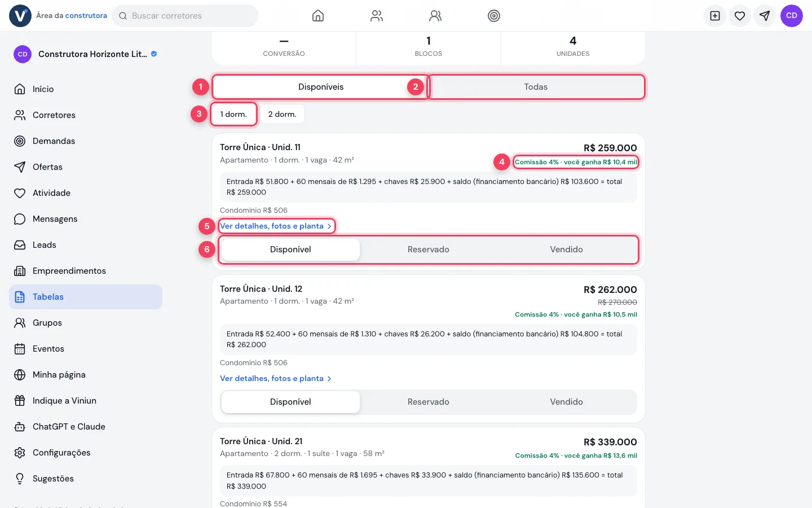The image size is (812, 508).
Task: Open Mensagens in sidebar
Action: [86, 219]
